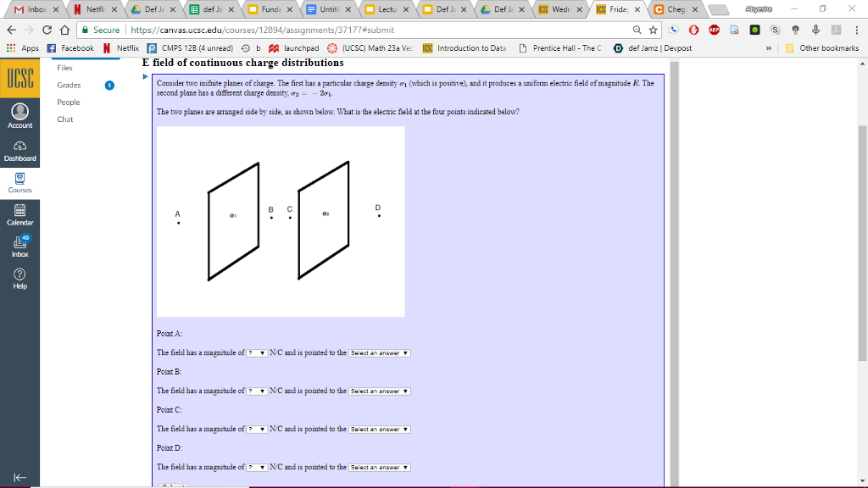Screen dimensions: 868x488
Task: Open the Introduction to Data bookmark
Action: 465,48
